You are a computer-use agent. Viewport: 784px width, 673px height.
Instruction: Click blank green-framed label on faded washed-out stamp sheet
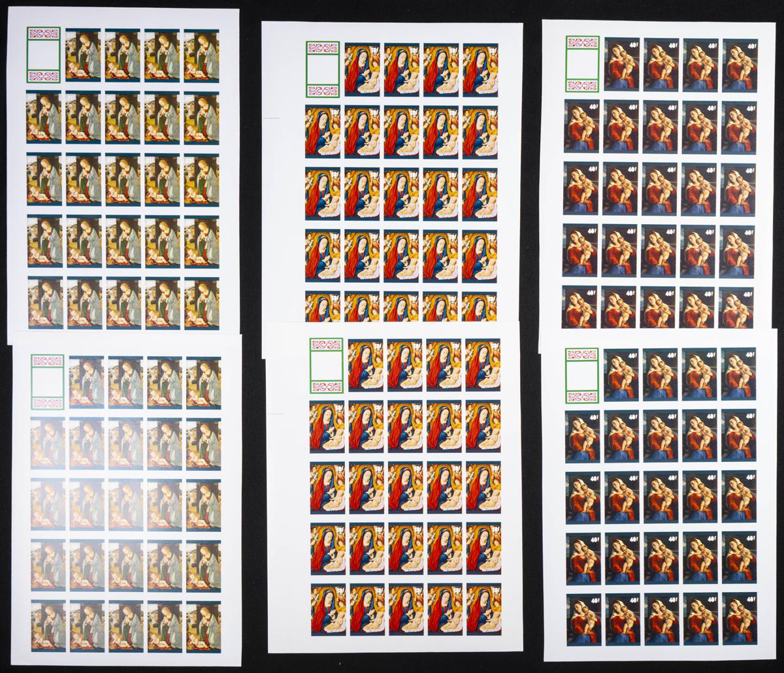tap(48, 382)
